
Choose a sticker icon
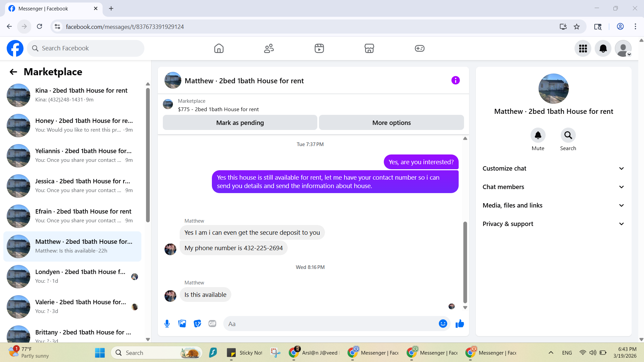click(x=197, y=324)
